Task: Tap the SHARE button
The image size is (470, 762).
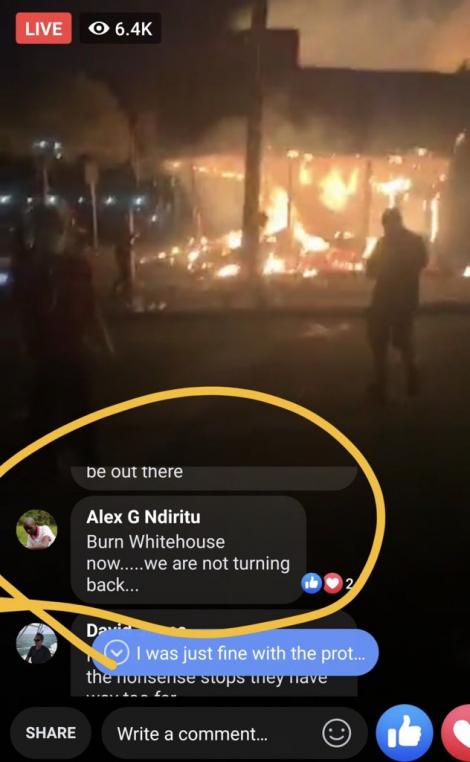Action: 51,733
